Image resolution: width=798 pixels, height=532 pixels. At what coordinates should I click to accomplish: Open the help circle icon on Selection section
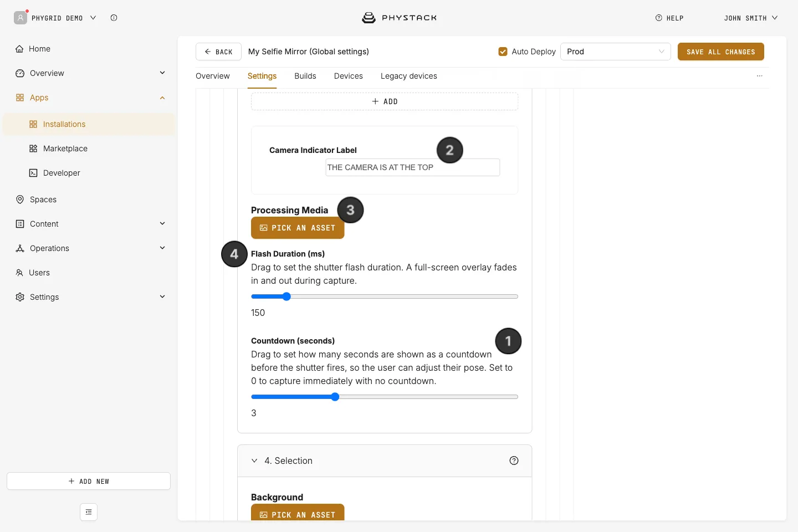(514, 461)
